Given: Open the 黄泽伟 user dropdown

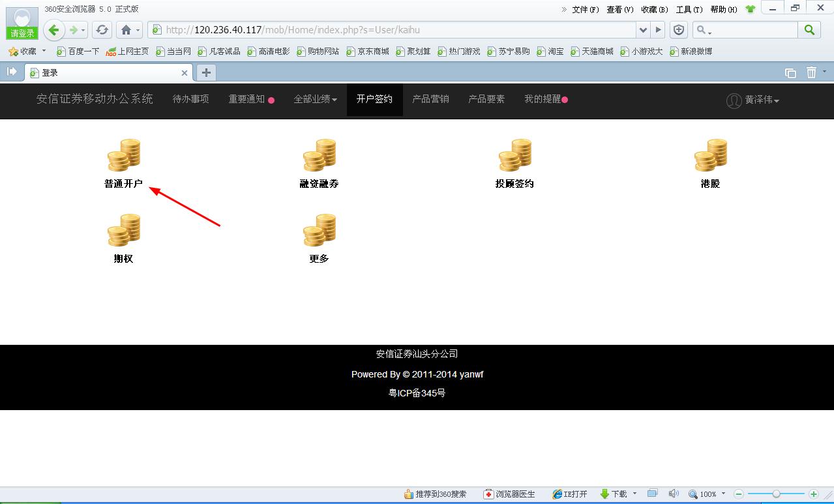Looking at the screenshot, I should pos(753,100).
